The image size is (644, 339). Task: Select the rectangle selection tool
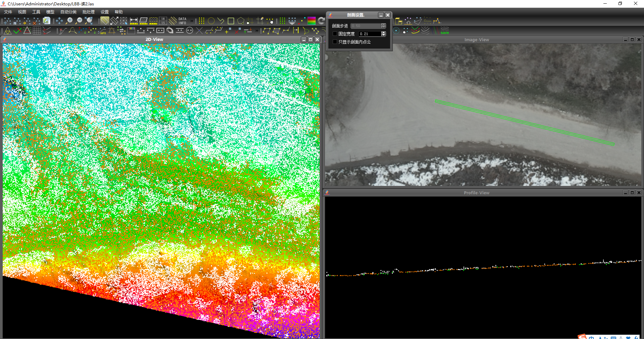click(x=231, y=21)
